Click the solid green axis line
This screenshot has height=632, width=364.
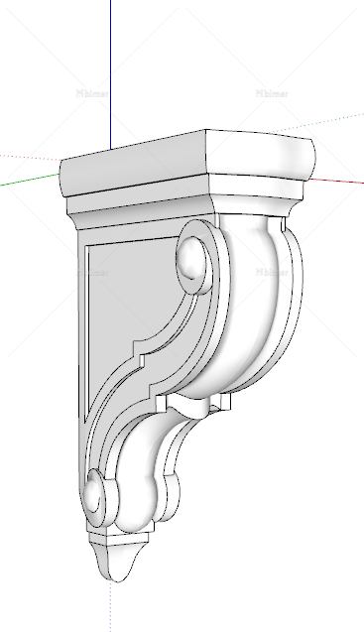[30, 180]
